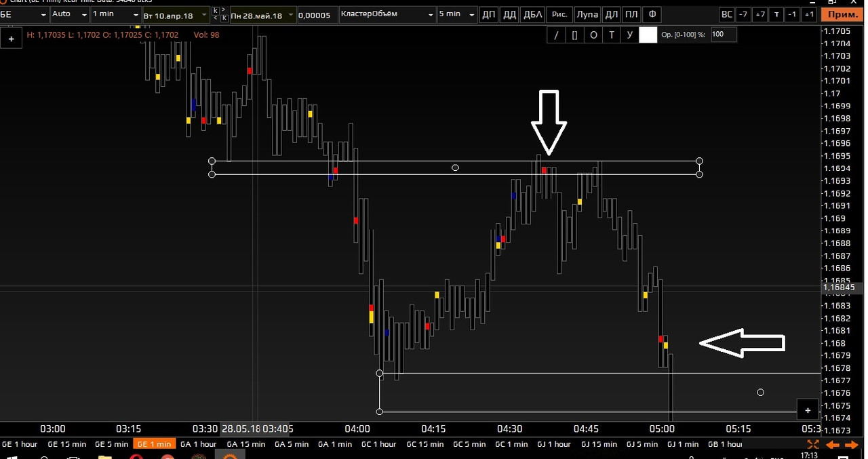
Task: Open the start date Вт 10.апр.18 picker
Action: click(x=175, y=14)
